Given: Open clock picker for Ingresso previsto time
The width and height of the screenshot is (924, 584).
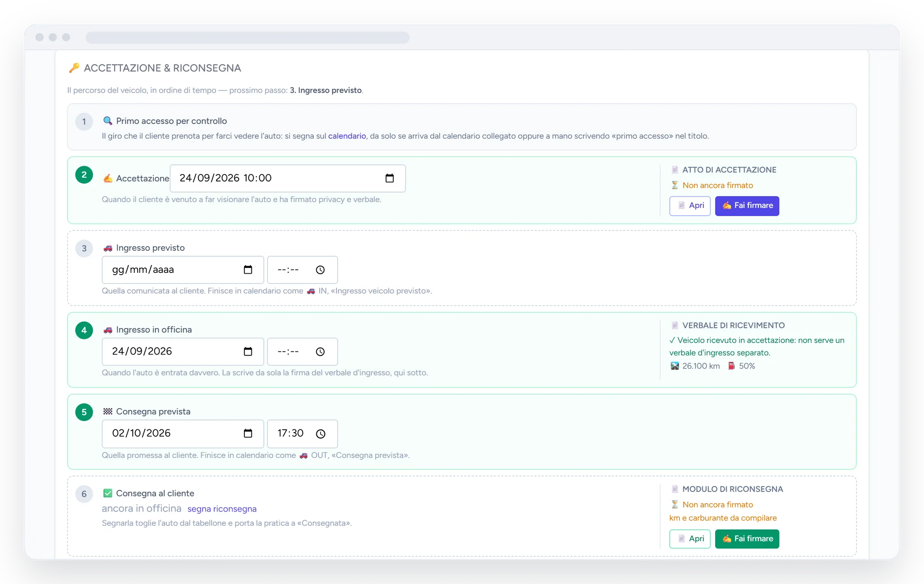Looking at the screenshot, I should coord(320,270).
